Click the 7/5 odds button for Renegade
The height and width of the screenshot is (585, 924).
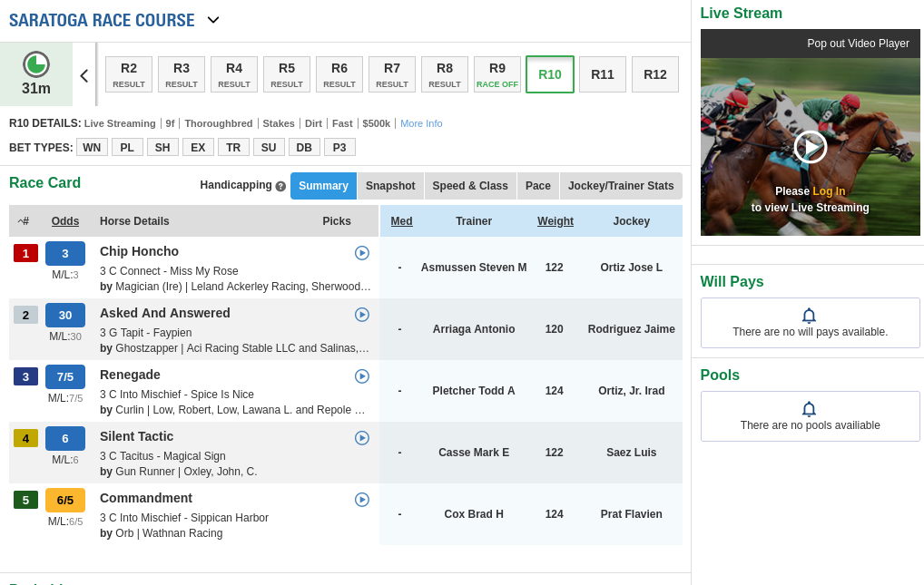pos(65,377)
